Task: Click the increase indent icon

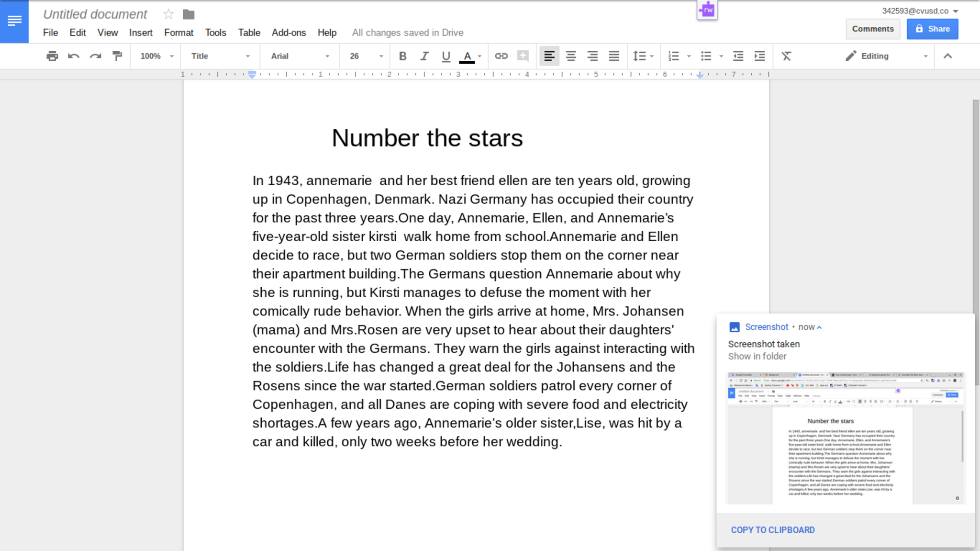Action: pyautogui.click(x=759, y=56)
